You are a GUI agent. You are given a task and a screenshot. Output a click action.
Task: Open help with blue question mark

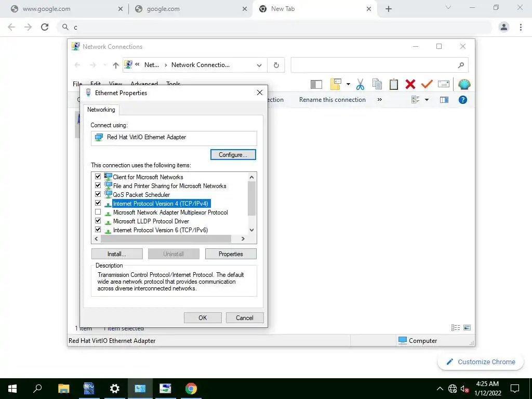coord(463,100)
